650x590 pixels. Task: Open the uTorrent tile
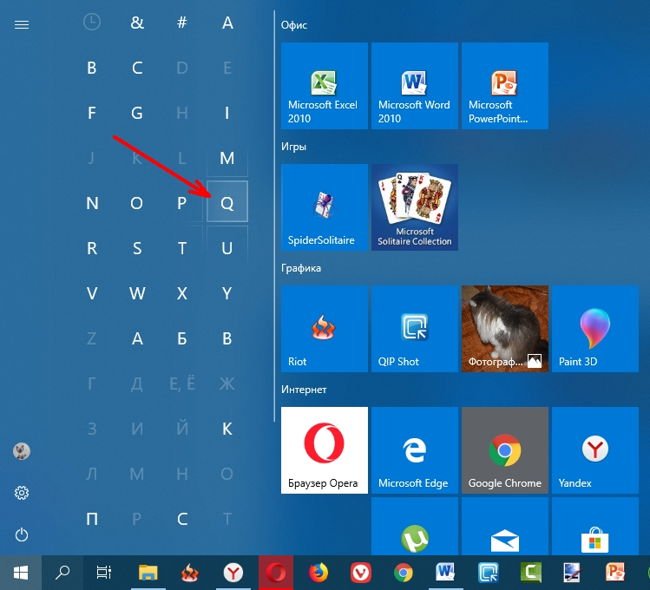pos(415,526)
